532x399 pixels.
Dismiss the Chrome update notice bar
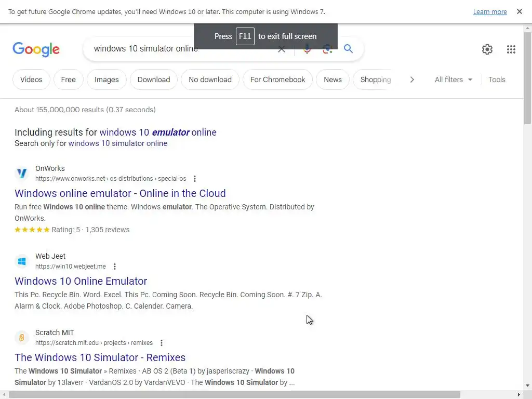(519, 11)
